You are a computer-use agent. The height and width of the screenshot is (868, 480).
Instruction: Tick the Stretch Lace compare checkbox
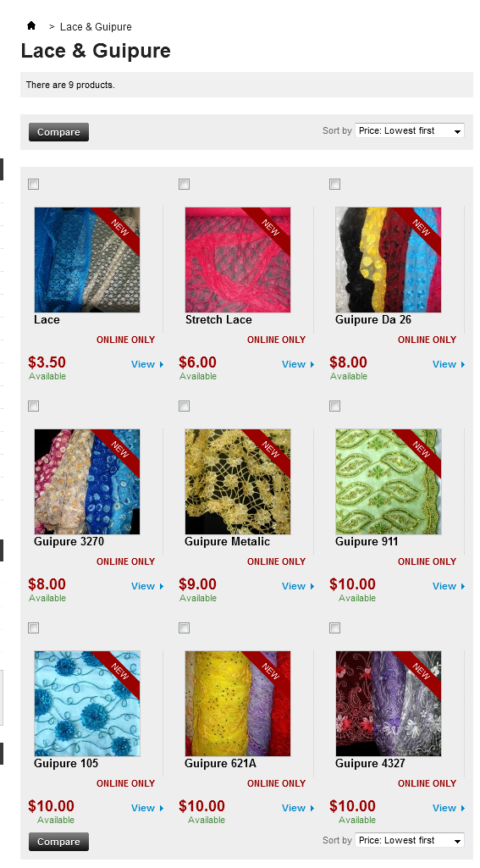point(185,185)
